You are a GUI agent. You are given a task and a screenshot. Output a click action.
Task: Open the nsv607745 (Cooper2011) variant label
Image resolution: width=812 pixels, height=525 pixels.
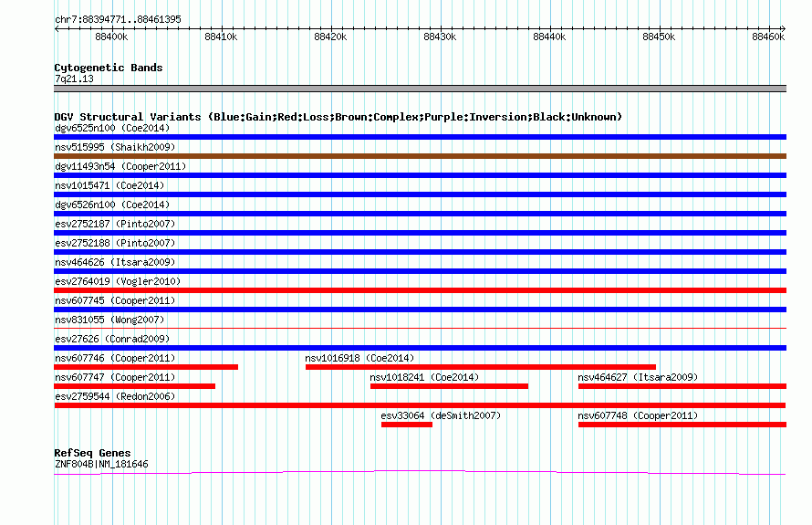point(115,300)
